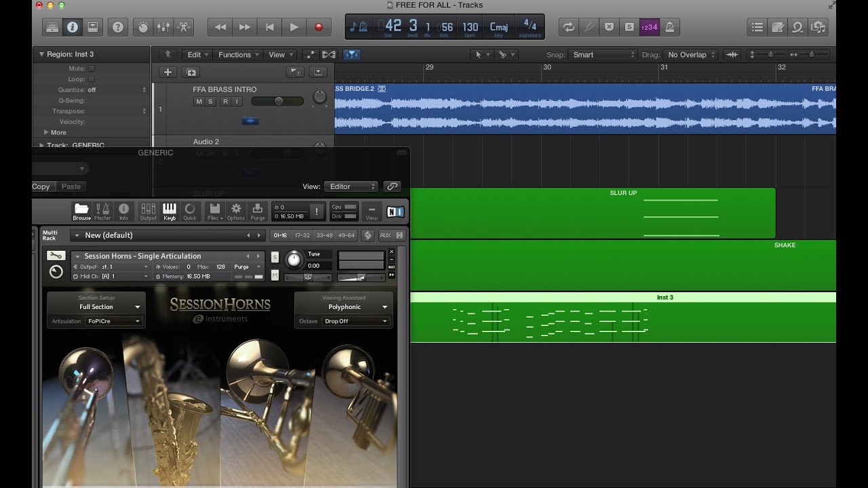Open the List Editors icon
Screen dimensions: 868x488
coord(757,27)
